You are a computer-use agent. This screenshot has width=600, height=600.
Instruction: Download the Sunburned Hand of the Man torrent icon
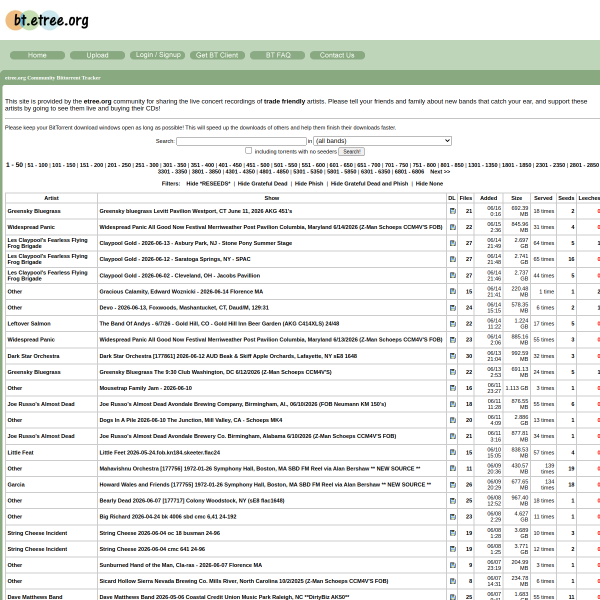tap(453, 565)
